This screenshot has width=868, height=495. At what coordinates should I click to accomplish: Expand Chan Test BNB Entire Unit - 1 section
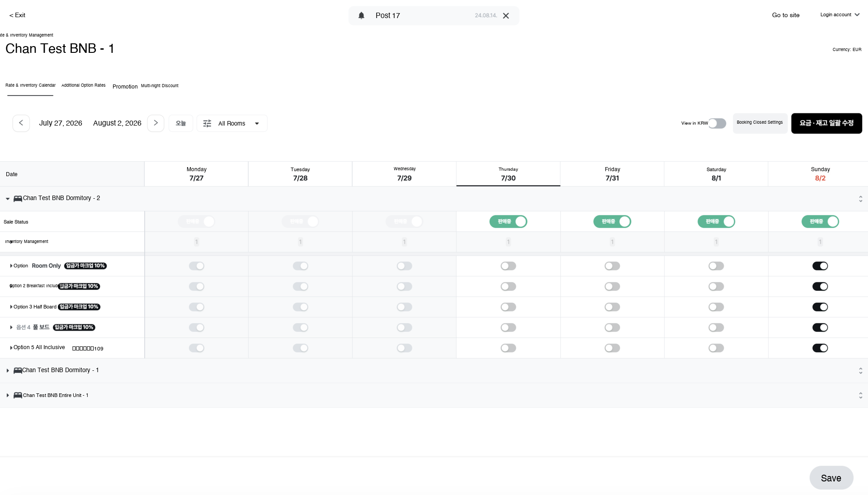(8, 395)
